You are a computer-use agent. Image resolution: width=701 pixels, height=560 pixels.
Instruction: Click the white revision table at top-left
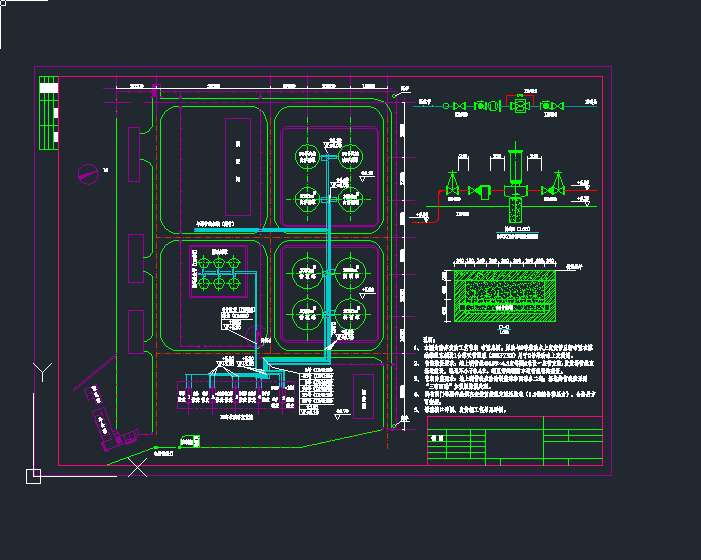click(x=48, y=113)
